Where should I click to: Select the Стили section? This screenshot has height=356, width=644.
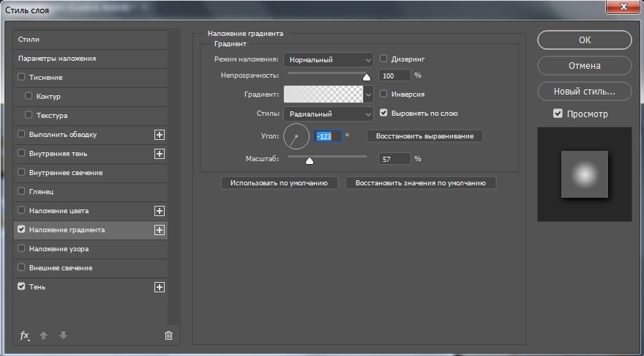90,40
